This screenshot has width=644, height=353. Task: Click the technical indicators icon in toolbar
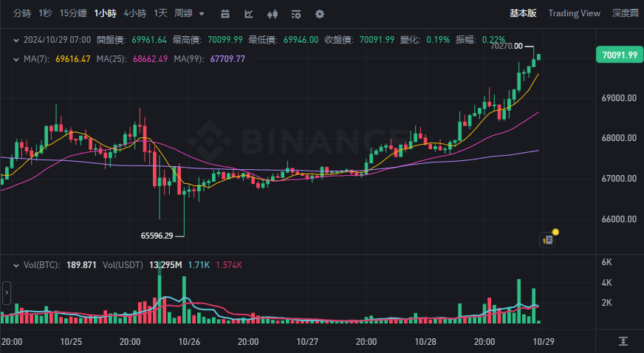point(249,13)
